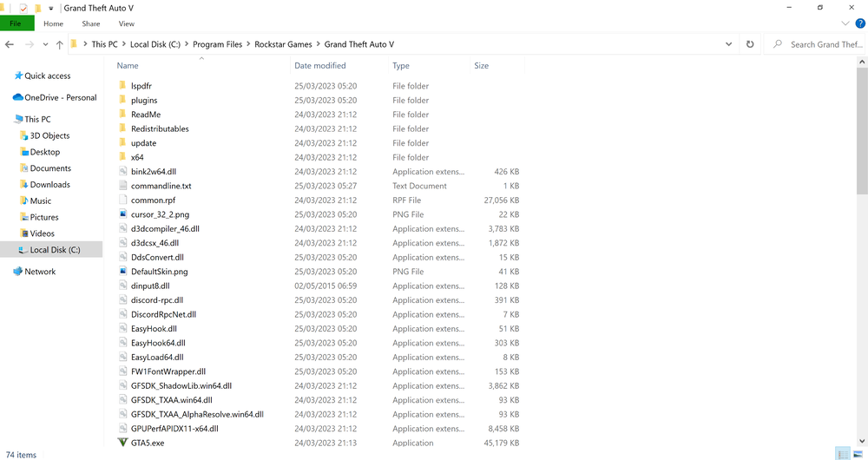Refresh the current folder view
The image size is (868, 460).
(x=750, y=44)
